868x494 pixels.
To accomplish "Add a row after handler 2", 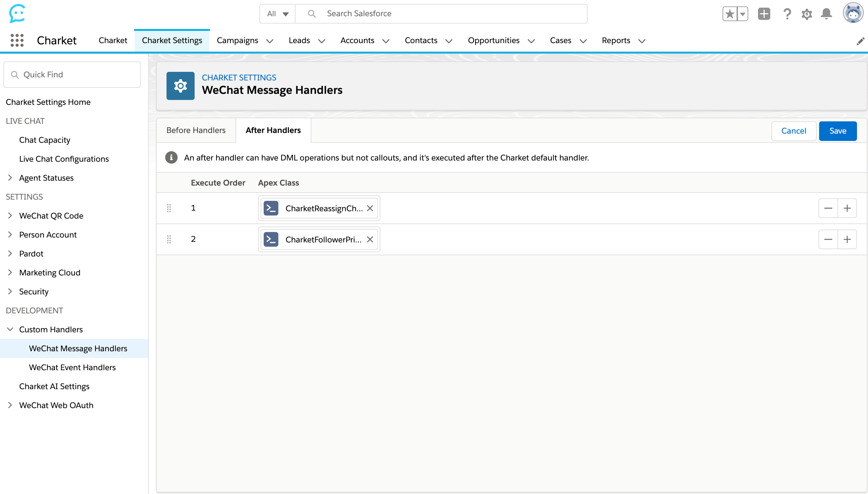I will (x=847, y=239).
